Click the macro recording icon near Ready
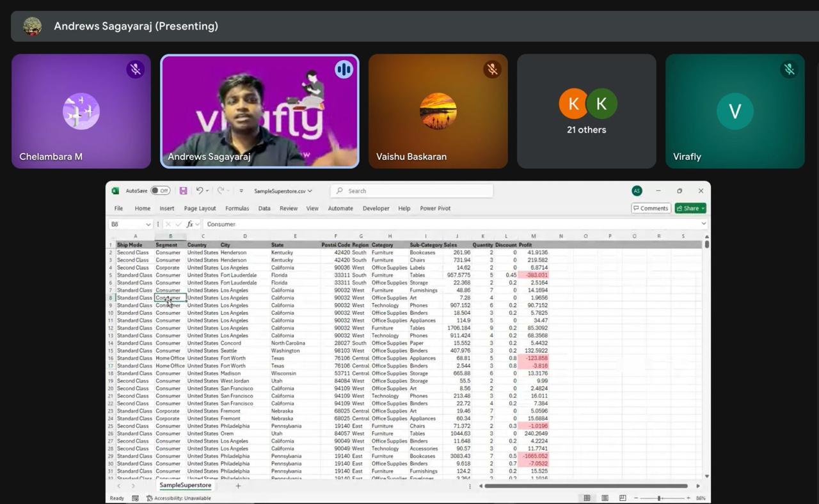 click(134, 498)
